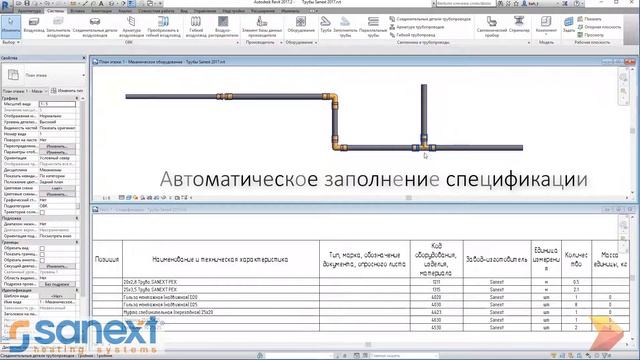This screenshot has width=640, height=360.
Task: Click the Без подрезки button
Action: 57,284
